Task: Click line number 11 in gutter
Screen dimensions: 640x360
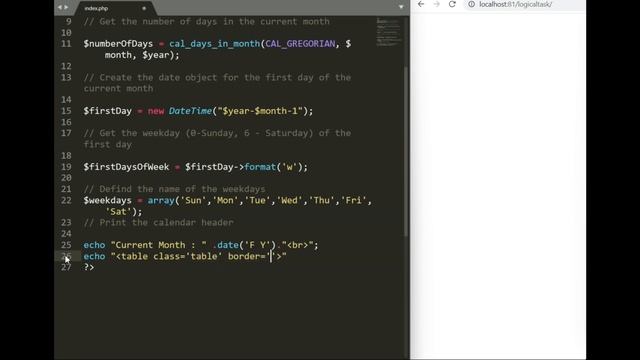Action: [66, 44]
